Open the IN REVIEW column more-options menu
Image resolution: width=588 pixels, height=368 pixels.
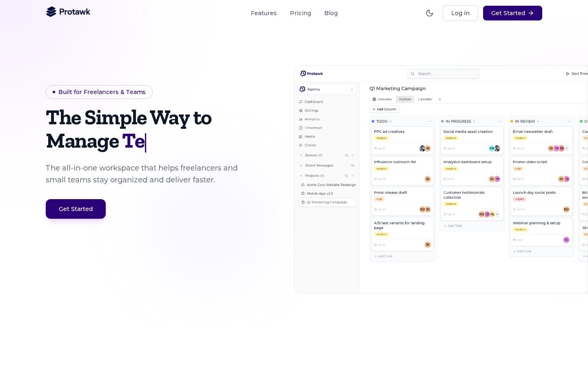tap(569, 121)
